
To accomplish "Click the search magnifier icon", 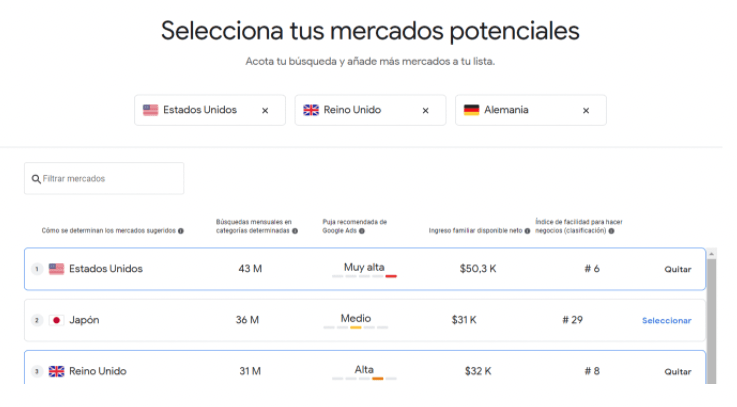I will coord(36,179).
